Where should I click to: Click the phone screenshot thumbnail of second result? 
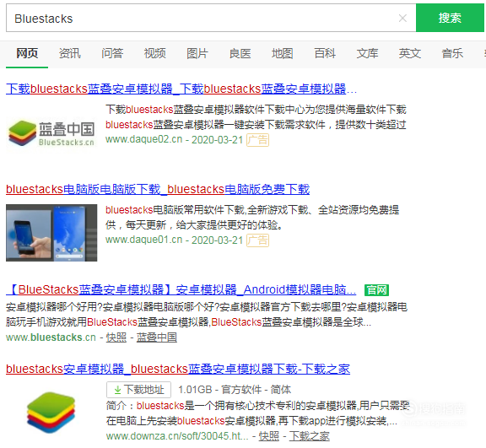click(x=51, y=233)
